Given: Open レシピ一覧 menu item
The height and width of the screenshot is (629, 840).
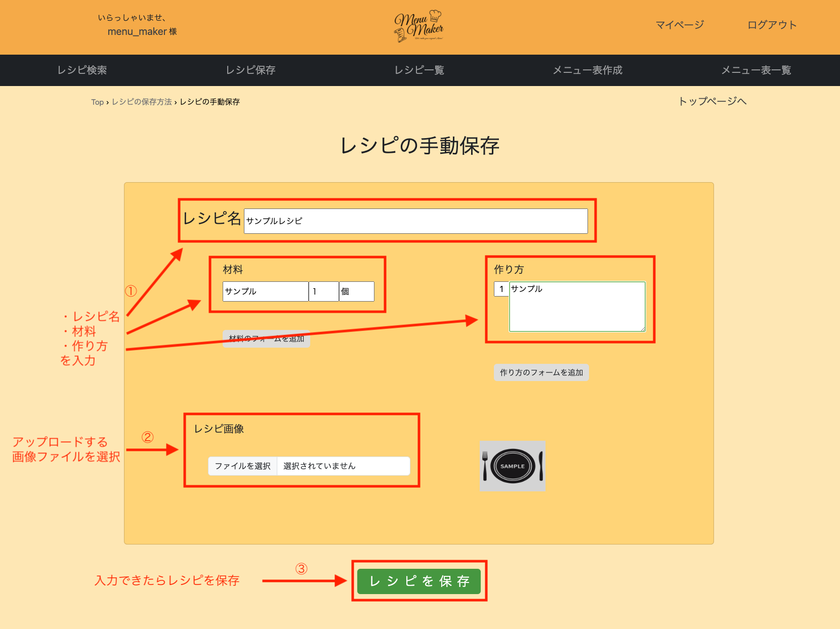Looking at the screenshot, I should coord(419,70).
